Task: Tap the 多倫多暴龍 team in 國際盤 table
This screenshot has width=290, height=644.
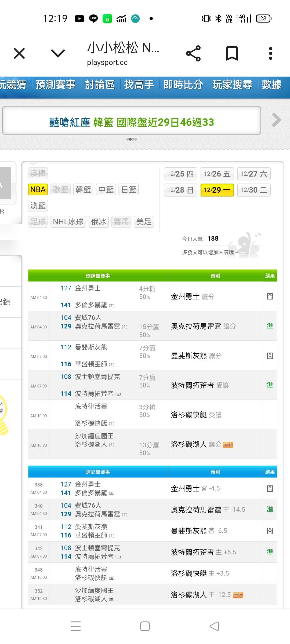Action: 91,305
